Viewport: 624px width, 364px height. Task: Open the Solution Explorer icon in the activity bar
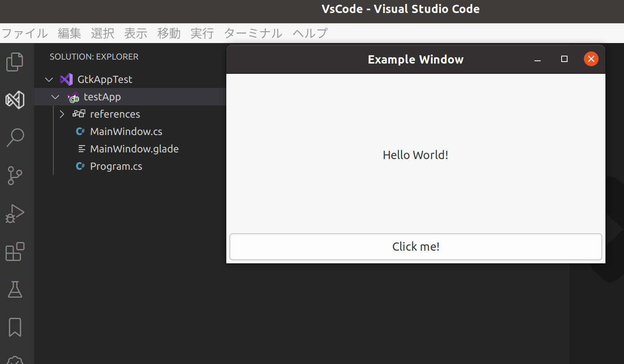tap(15, 100)
